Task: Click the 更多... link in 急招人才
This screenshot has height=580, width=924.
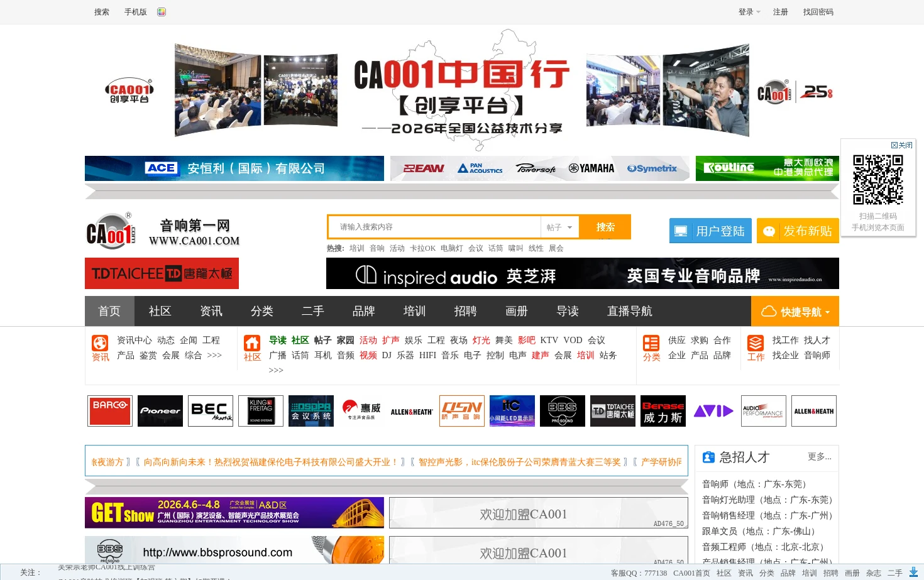Action: [x=820, y=457]
